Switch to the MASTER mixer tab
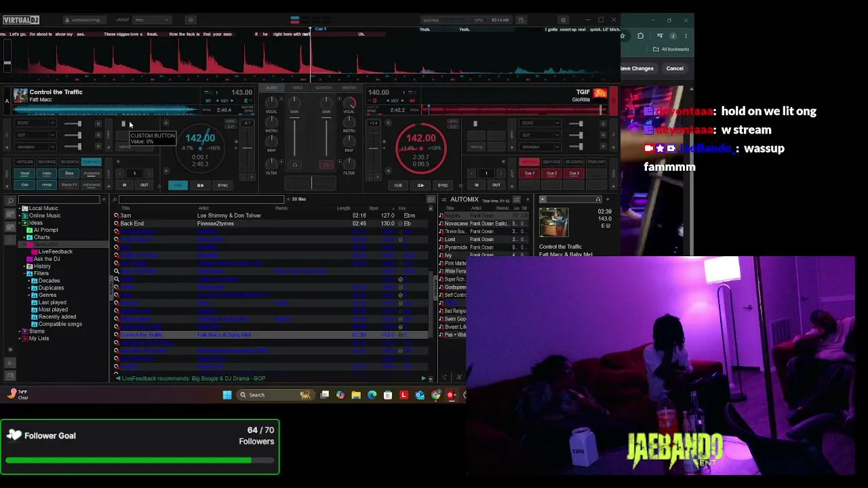This screenshot has height=488, width=868. (349, 87)
